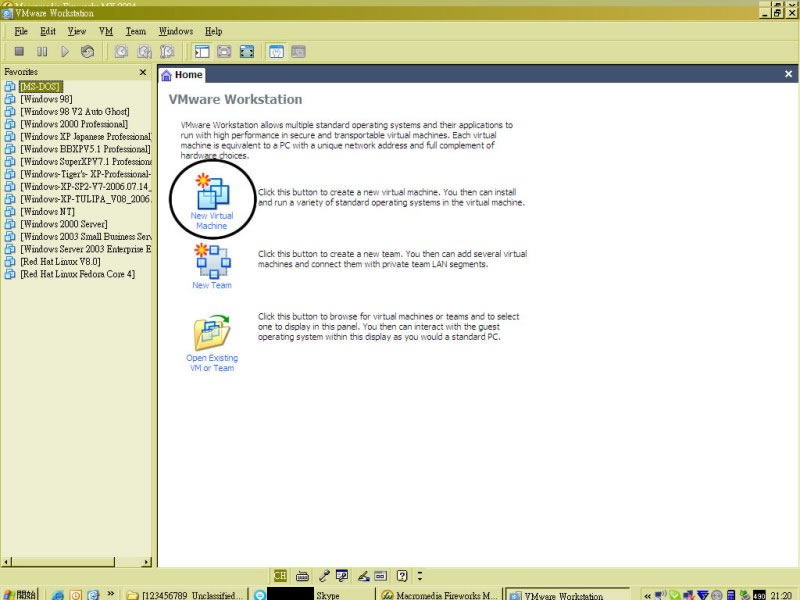Select [Windows 2000 Professional] favorite

[x=74, y=124]
